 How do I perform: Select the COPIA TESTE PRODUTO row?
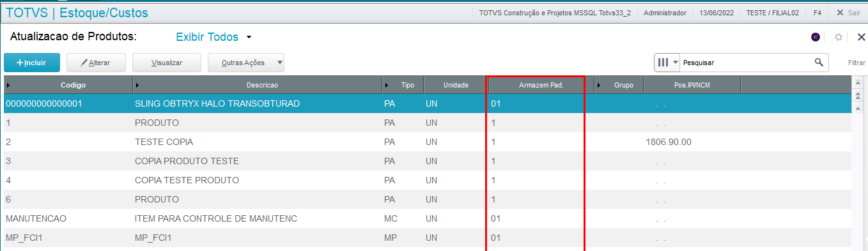tap(428, 180)
